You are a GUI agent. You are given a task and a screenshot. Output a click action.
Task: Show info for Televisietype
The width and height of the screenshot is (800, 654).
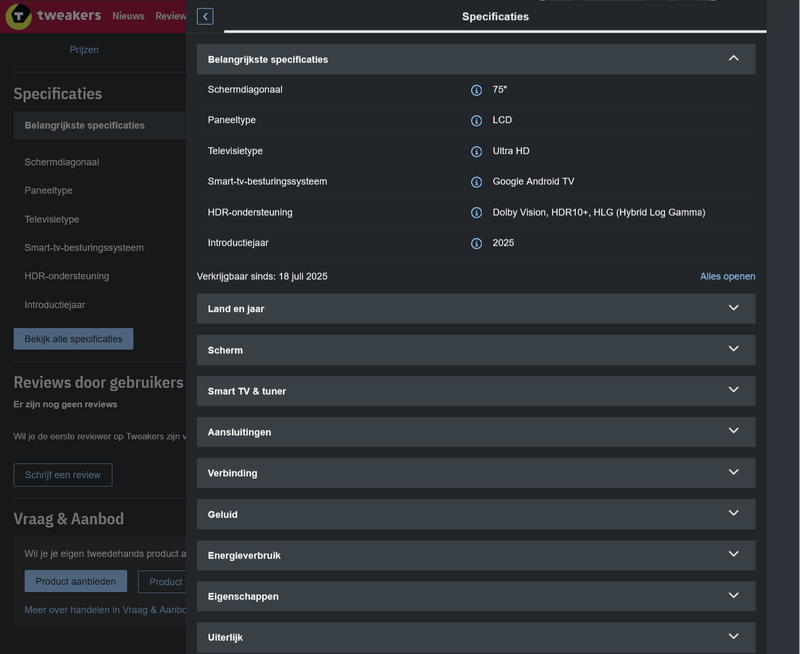click(476, 151)
